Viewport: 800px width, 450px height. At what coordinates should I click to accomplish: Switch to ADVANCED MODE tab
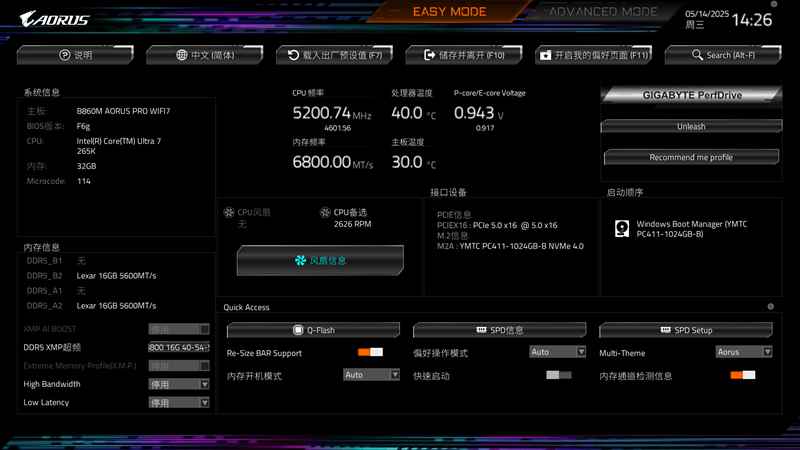(603, 11)
